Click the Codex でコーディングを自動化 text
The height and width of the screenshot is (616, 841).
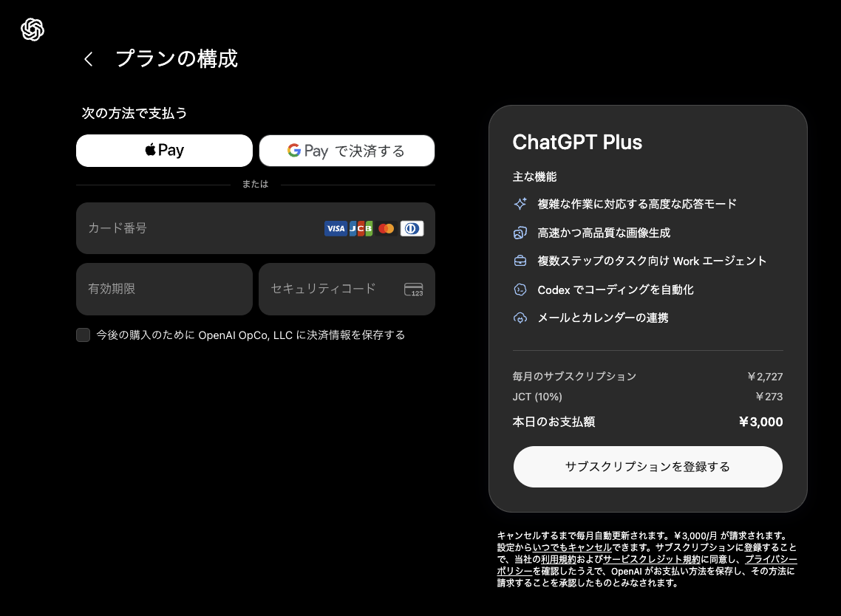[616, 290]
